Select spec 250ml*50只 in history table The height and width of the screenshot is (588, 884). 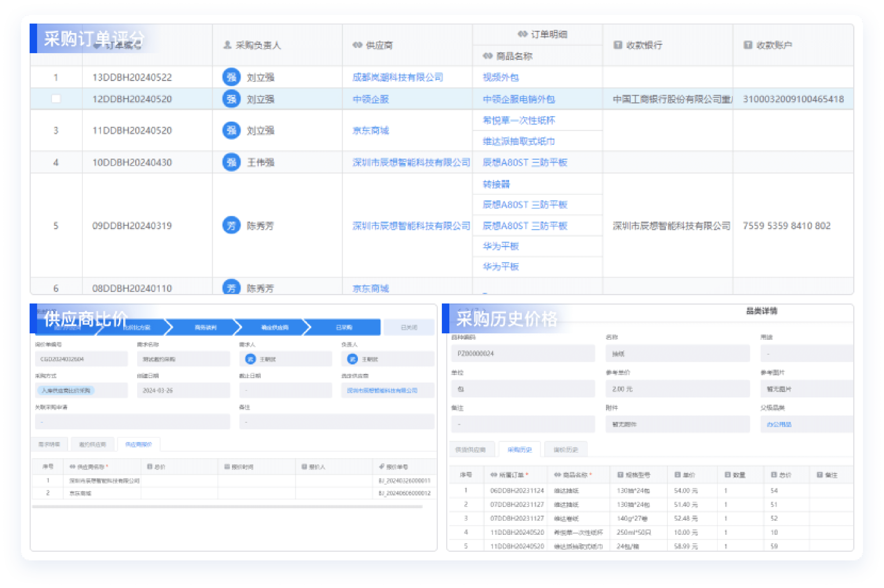pos(634,532)
